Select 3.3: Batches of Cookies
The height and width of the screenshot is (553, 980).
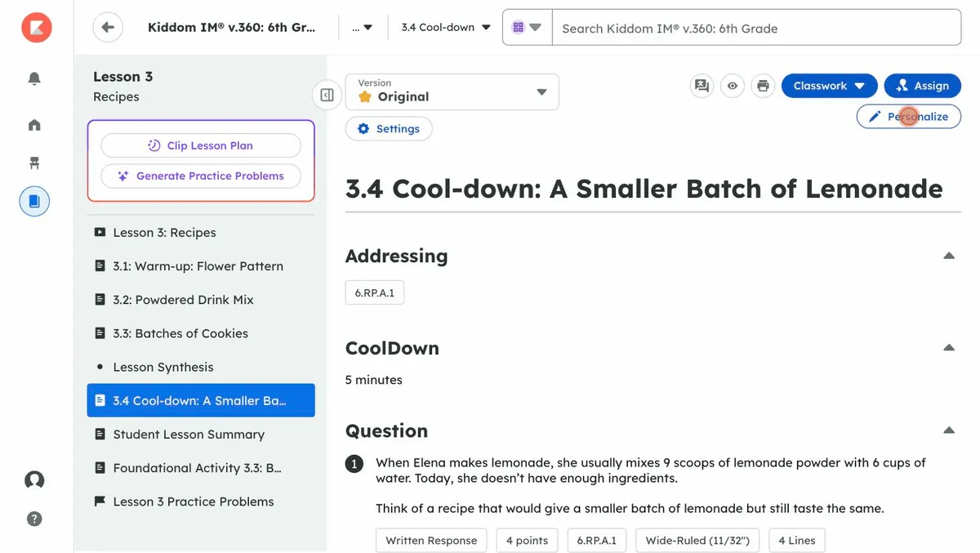pos(201,333)
